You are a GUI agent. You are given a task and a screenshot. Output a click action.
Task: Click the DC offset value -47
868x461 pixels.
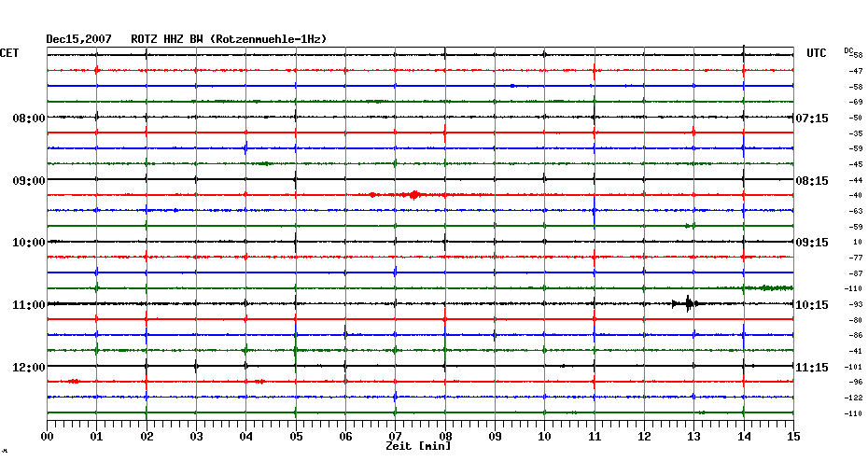click(856, 72)
